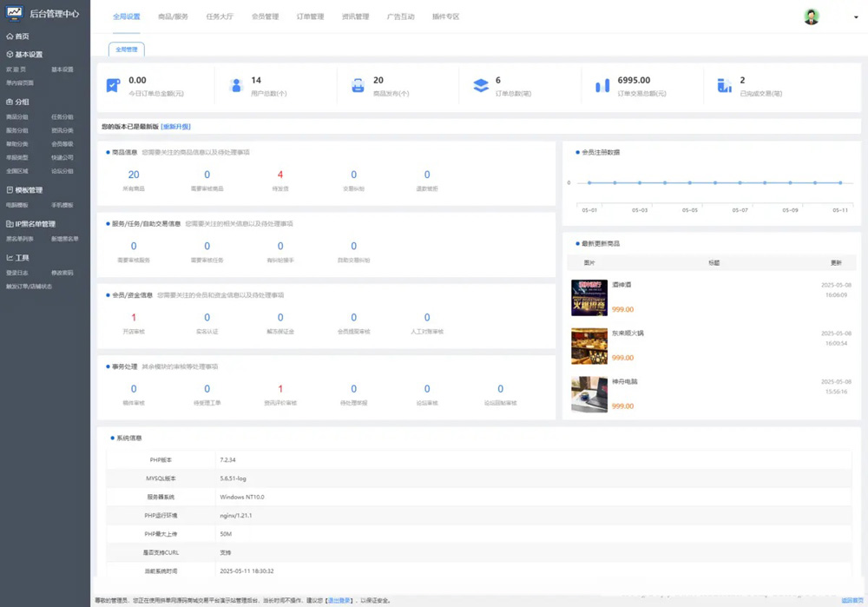
Task: Click the 后台管理中心 logo icon
Action: [x=15, y=14]
